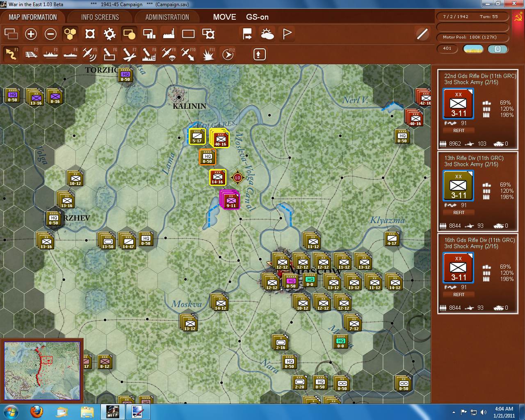Select the F11 explosion mode icon
Viewport: 525px width, 420px height.
[208, 54]
